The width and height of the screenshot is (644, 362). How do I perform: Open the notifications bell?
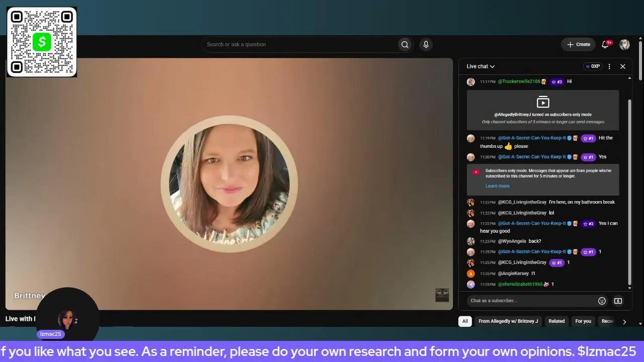605,44
